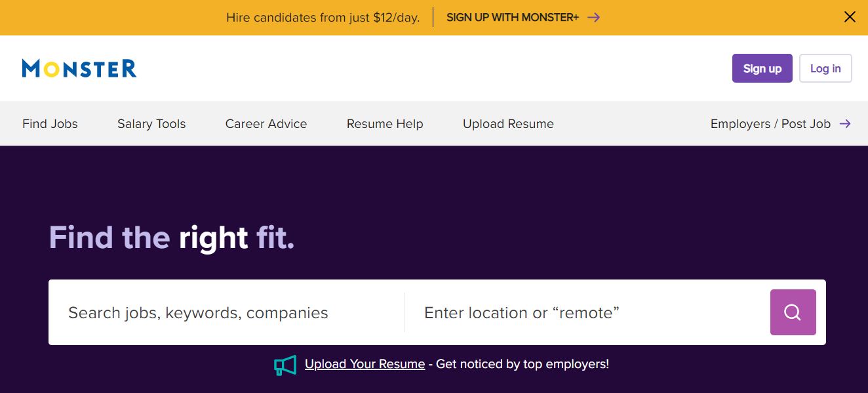Open the Career Advice section
868x393 pixels.
pyautogui.click(x=266, y=123)
